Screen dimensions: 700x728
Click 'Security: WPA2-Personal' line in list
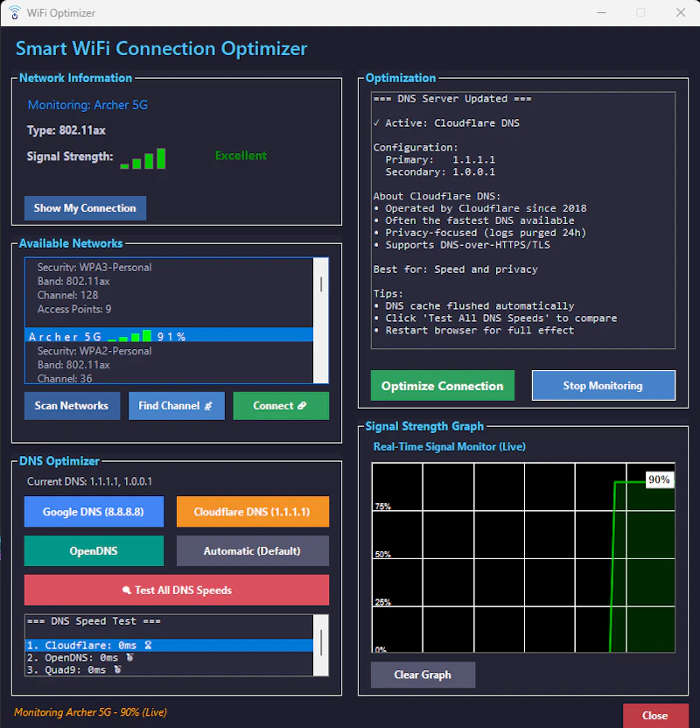pos(94,351)
